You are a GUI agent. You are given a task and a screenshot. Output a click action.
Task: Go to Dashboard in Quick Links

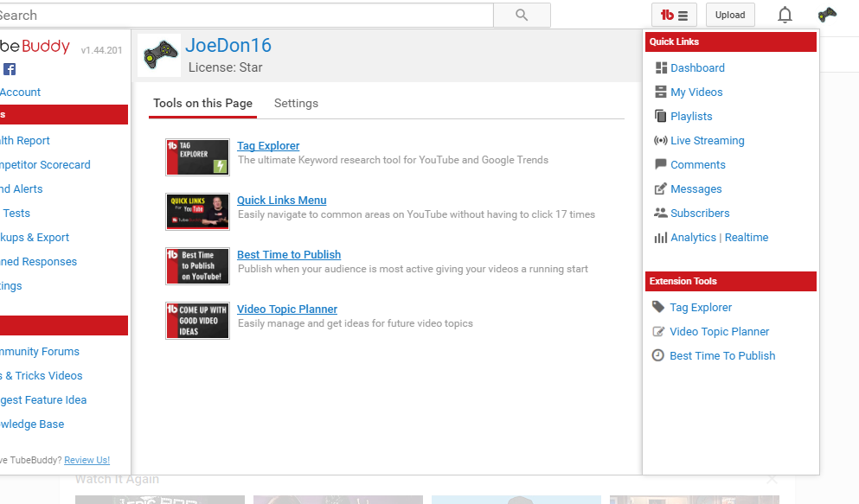tap(697, 67)
